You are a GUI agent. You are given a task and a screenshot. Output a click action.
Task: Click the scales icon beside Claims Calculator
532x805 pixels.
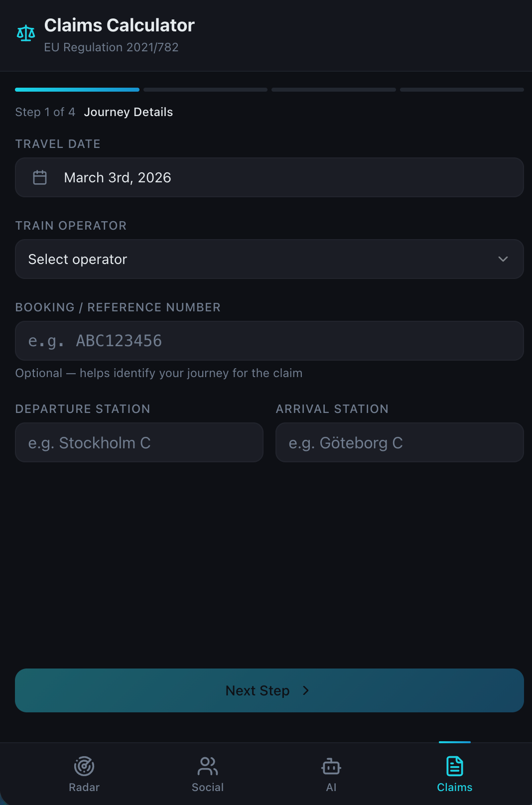(26, 33)
